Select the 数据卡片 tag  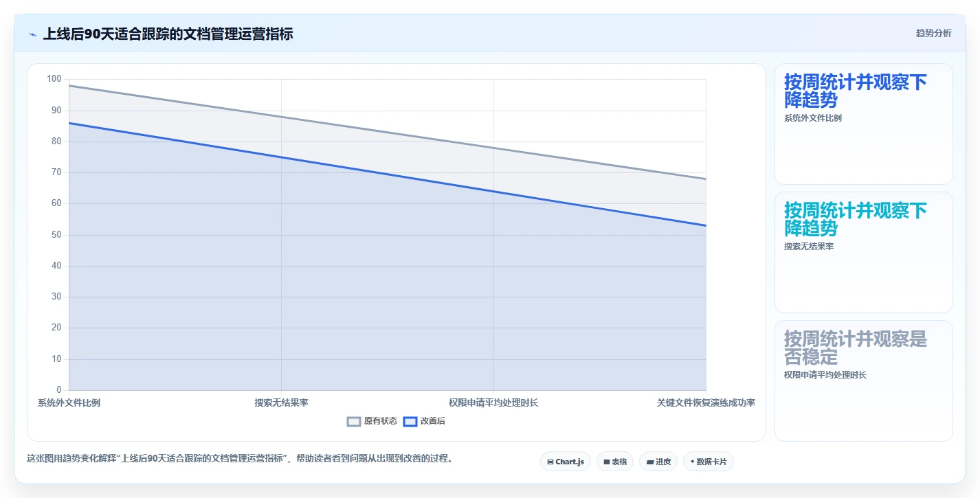click(709, 462)
